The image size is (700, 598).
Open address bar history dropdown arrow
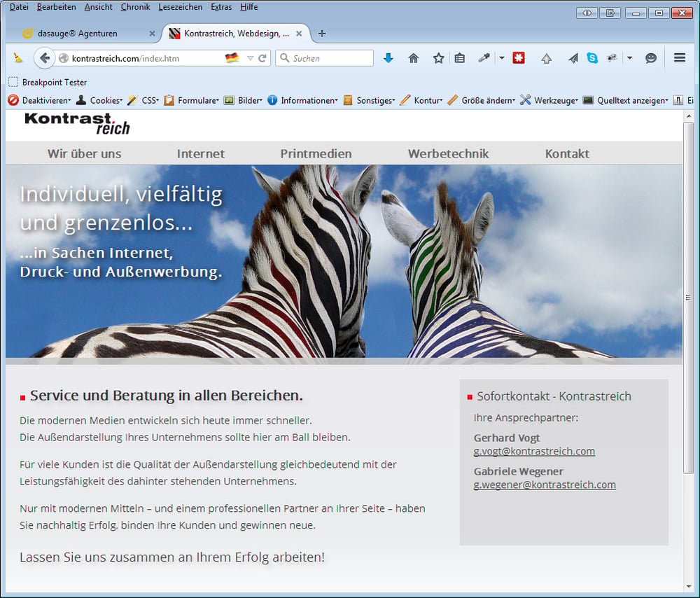(250, 58)
